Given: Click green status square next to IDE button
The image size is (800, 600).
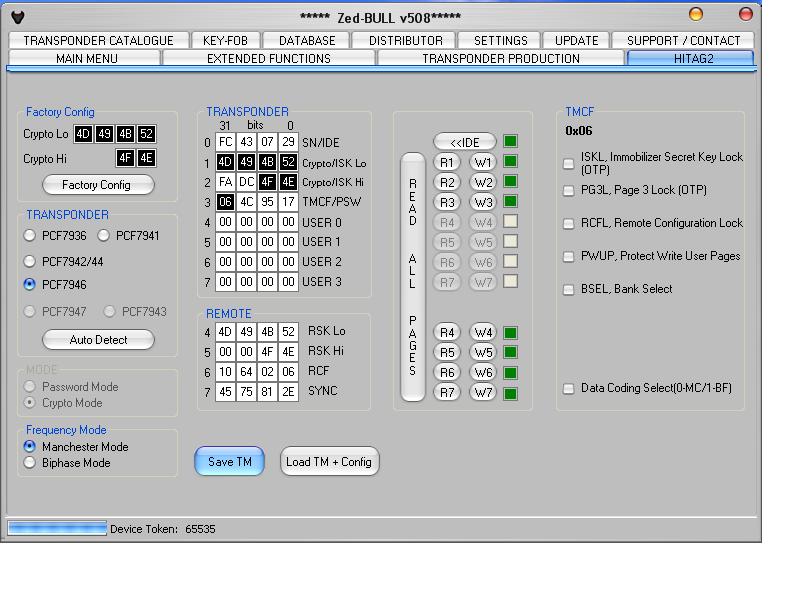Looking at the screenshot, I should 510,141.
